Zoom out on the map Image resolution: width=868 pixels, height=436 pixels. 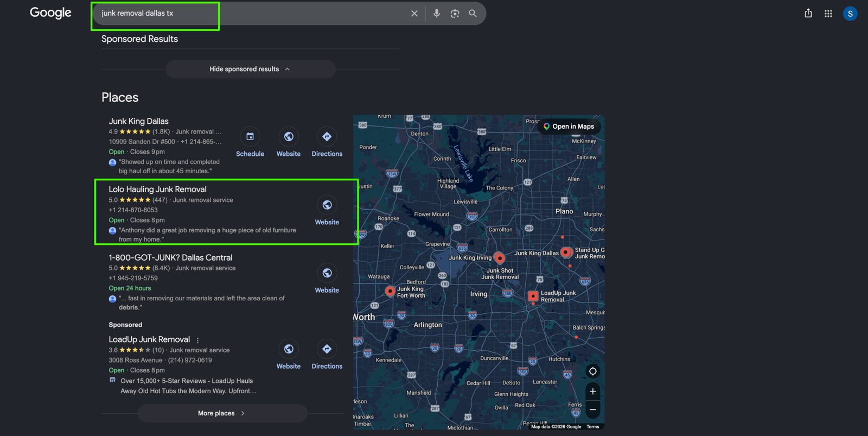593,410
